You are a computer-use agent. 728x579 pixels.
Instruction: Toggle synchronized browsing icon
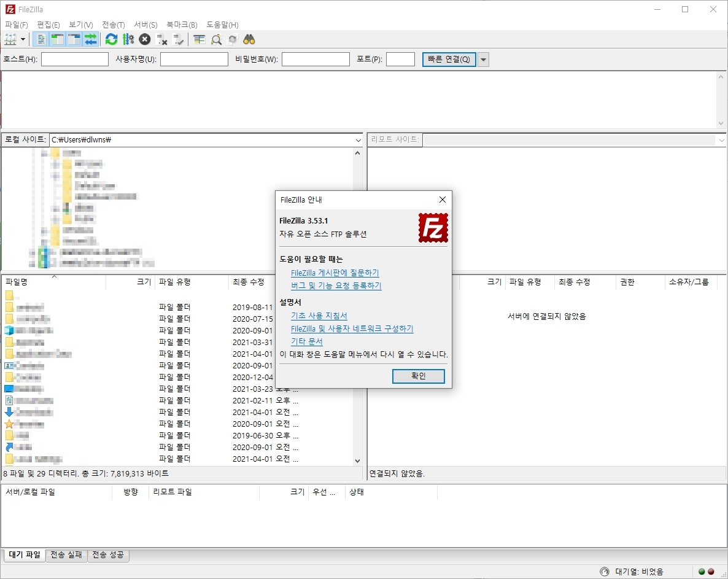(233, 39)
